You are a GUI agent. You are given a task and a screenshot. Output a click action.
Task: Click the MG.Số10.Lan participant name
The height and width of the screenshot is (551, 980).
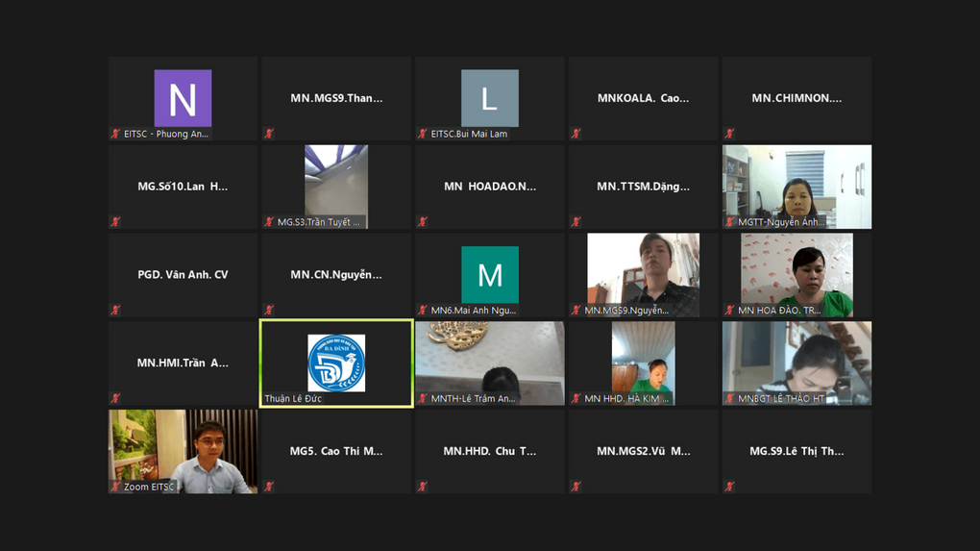[183, 187]
